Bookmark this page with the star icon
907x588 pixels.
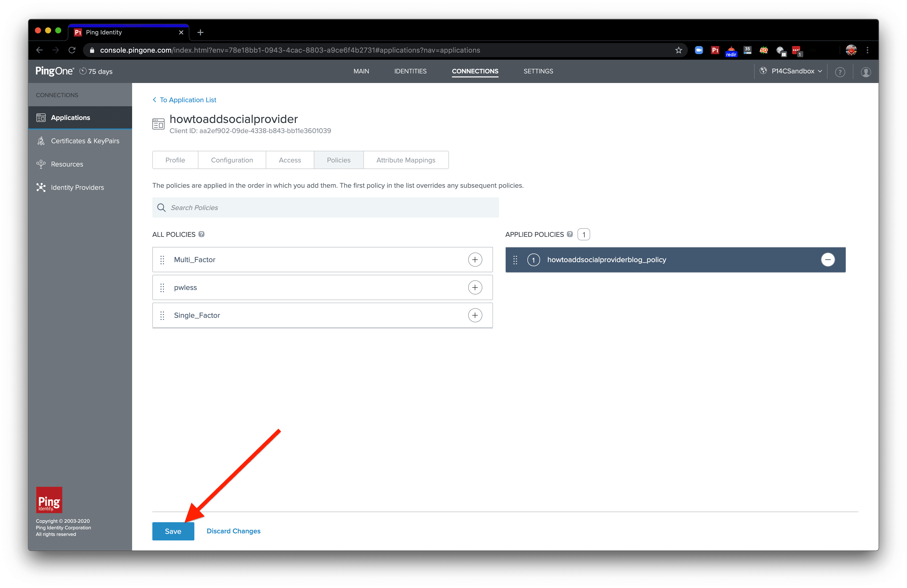[678, 50]
